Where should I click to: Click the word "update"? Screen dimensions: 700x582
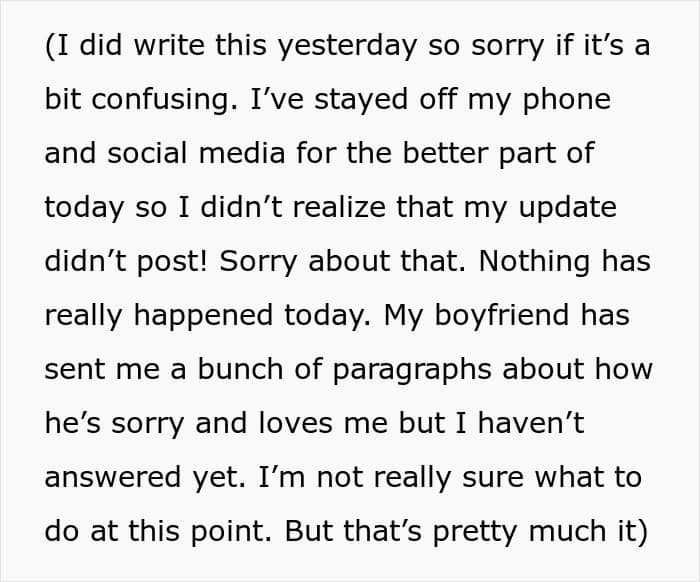click(571, 208)
